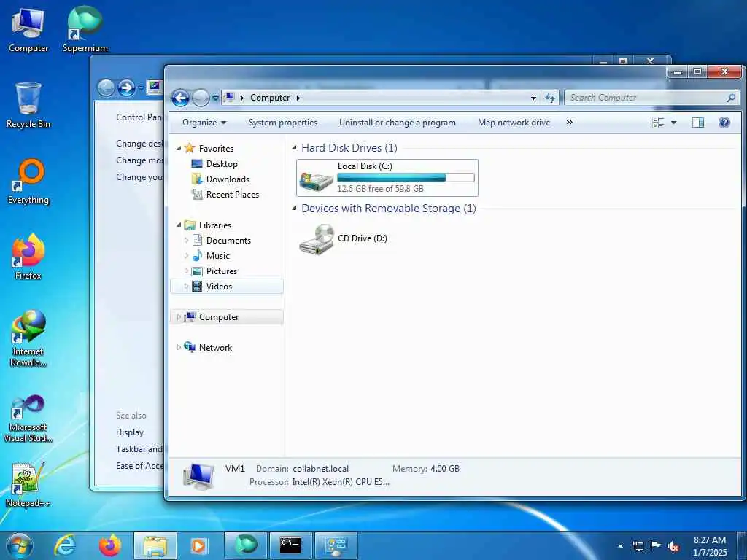The height and width of the screenshot is (560, 747).
Task: Expand the Music library node
Action: point(186,256)
